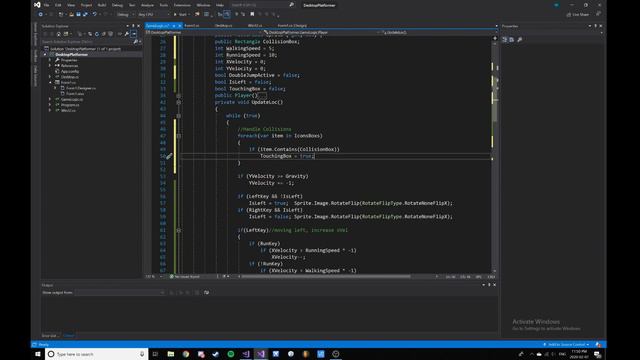
Task: Click the Property Pages icon in Properties panel
Action: (x=520, y=40)
